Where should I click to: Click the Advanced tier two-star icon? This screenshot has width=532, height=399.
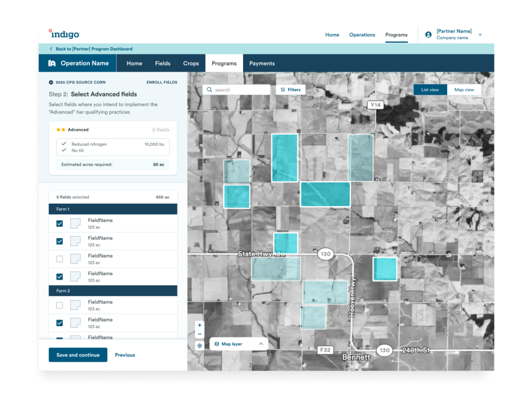(x=61, y=130)
